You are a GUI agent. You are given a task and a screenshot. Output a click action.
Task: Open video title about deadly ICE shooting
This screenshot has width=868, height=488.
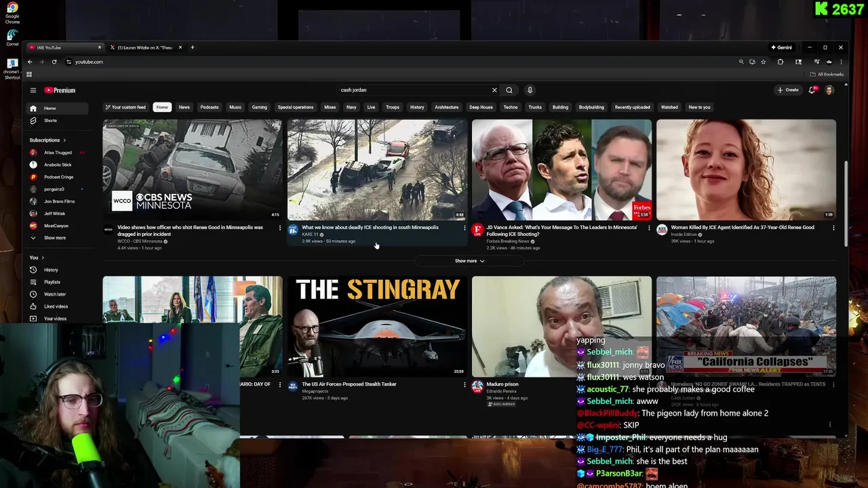[370, 228]
